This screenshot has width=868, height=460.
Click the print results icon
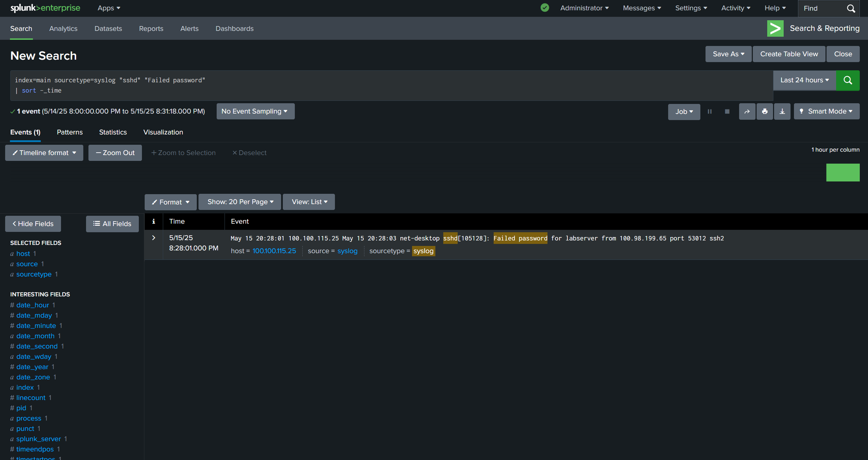point(764,111)
